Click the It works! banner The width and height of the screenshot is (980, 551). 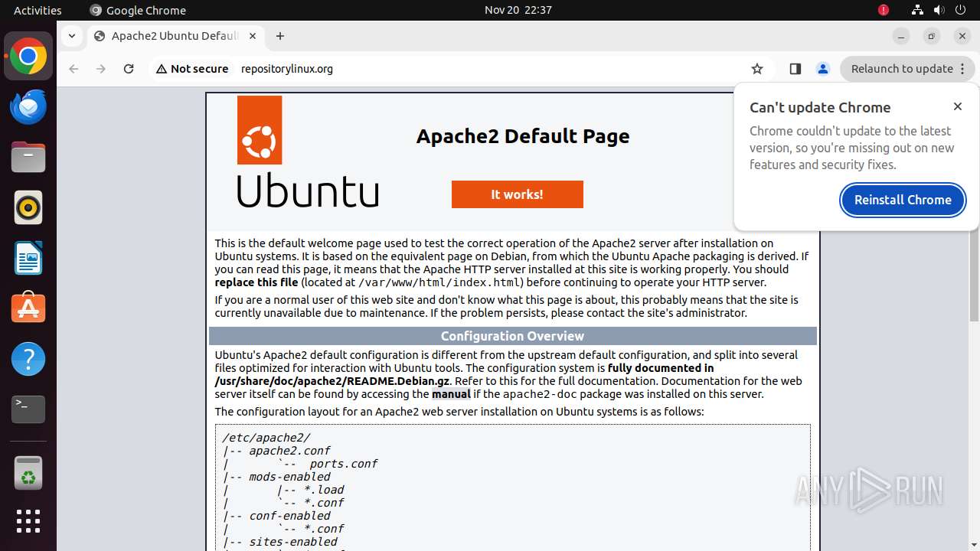click(x=518, y=194)
